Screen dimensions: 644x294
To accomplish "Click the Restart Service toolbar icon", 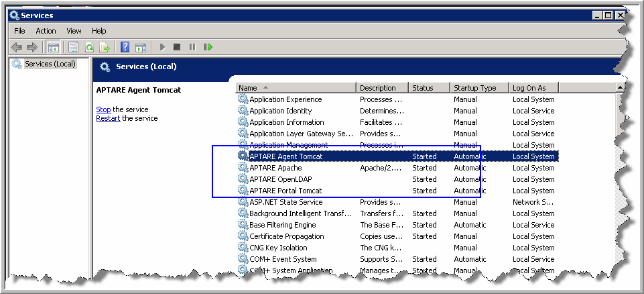I will coord(208,47).
